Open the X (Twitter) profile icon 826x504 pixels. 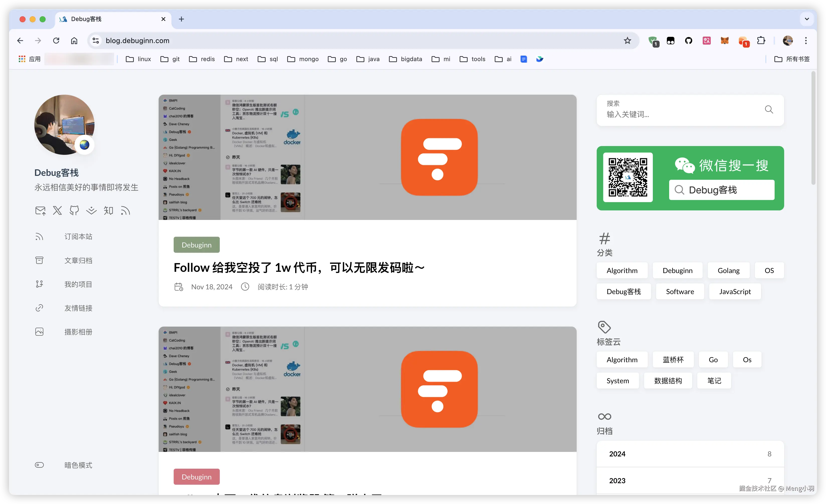click(57, 210)
